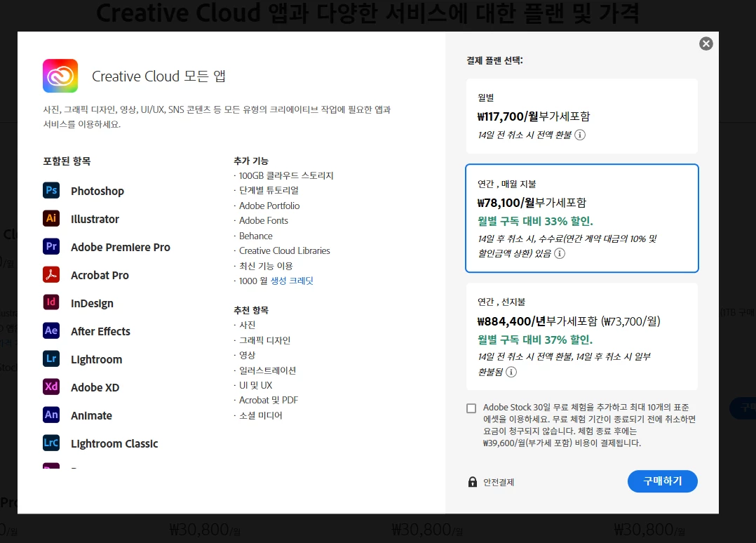The image size is (756, 543).
Task: Click the 최신 기능 이용 feature text
Action: coord(266,266)
